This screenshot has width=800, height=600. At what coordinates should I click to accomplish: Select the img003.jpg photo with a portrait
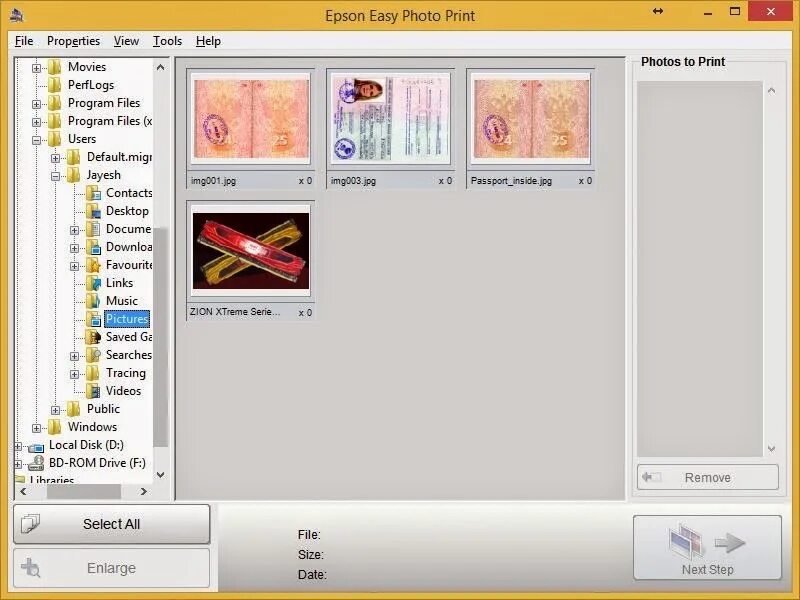point(390,118)
